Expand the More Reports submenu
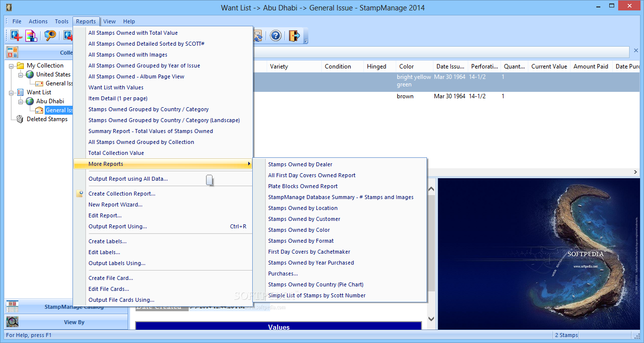 click(x=163, y=164)
